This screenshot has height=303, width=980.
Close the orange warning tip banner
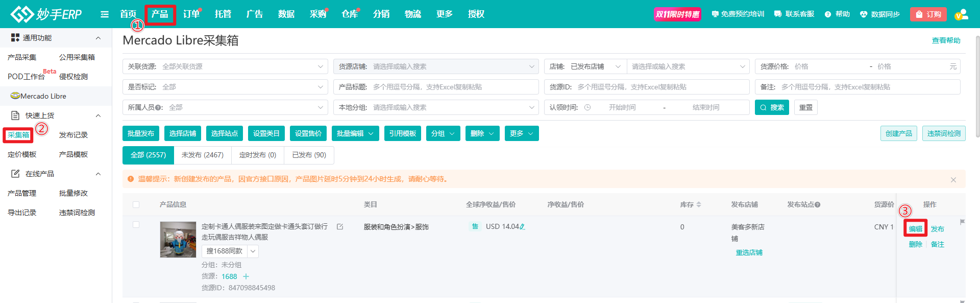pos(953,180)
